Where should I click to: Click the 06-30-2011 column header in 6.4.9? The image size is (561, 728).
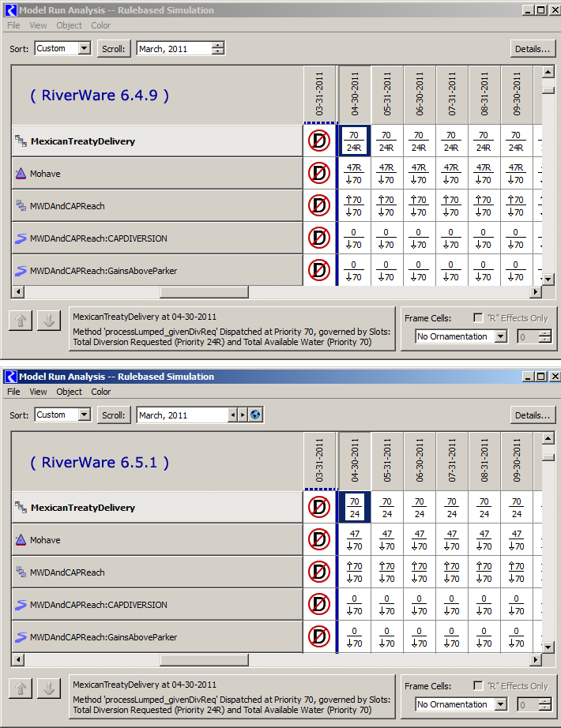pos(420,94)
